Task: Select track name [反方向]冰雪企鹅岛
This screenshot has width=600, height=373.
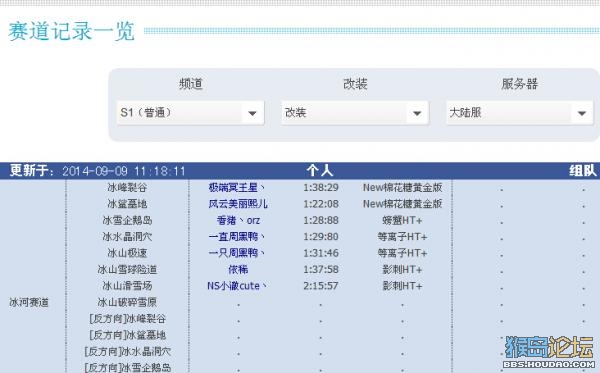Action: coord(127,368)
